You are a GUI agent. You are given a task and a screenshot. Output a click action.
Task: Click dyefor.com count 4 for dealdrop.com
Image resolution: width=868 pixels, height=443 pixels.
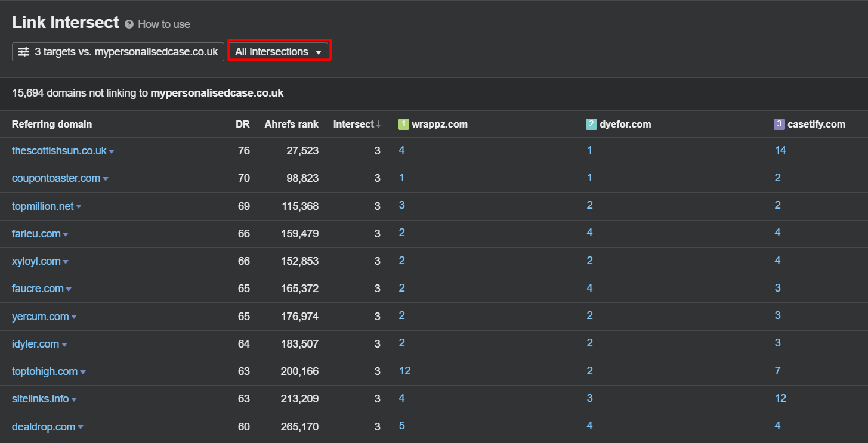589,426
